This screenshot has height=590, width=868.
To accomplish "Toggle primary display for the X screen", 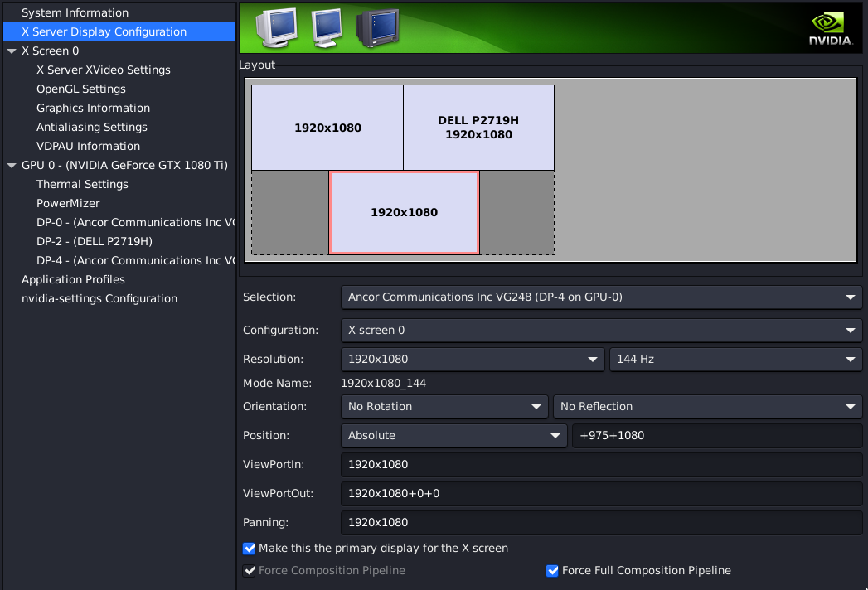I will (x=249, y=549).
